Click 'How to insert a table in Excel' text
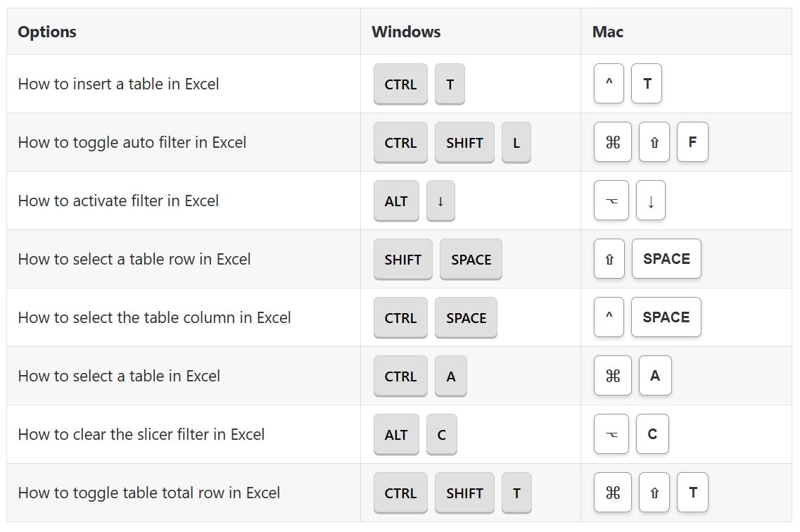The height and width of the screenshot is (532, 800). [118, 84]
